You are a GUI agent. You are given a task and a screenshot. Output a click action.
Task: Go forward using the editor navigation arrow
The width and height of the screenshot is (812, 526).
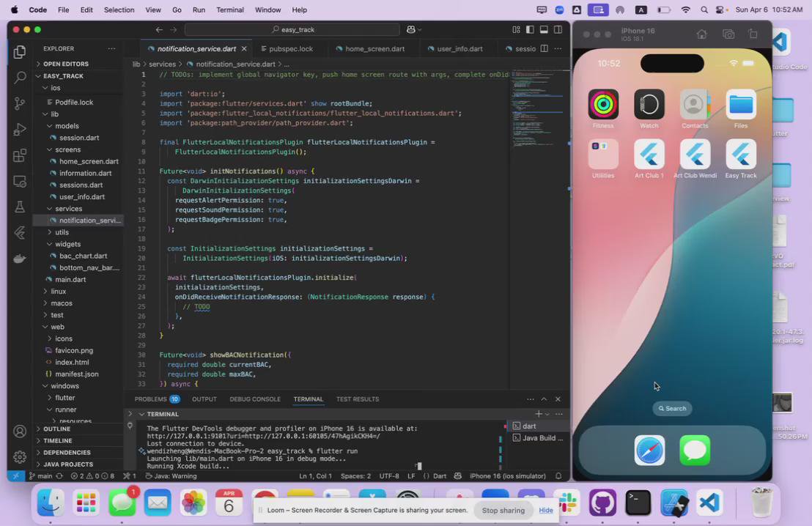[x=174, y=29]
